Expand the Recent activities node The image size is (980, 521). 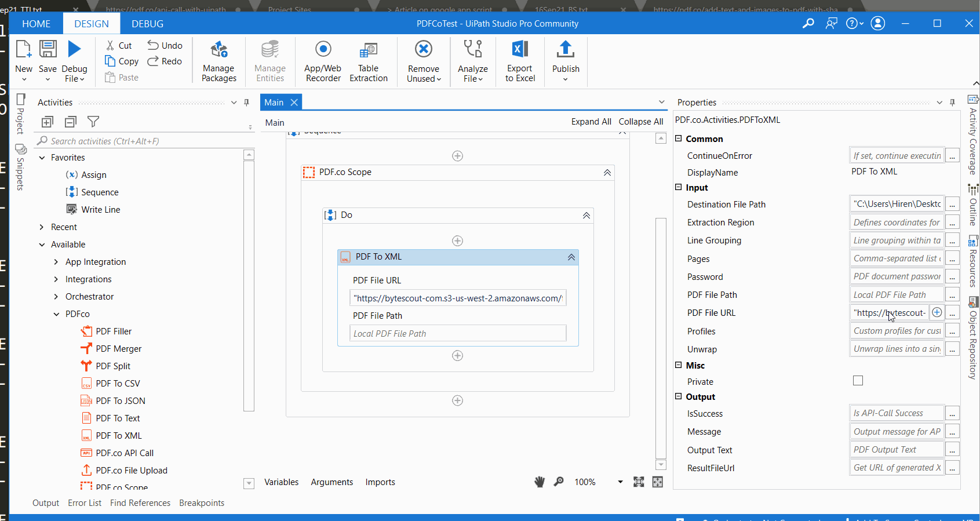pos(42,227)
